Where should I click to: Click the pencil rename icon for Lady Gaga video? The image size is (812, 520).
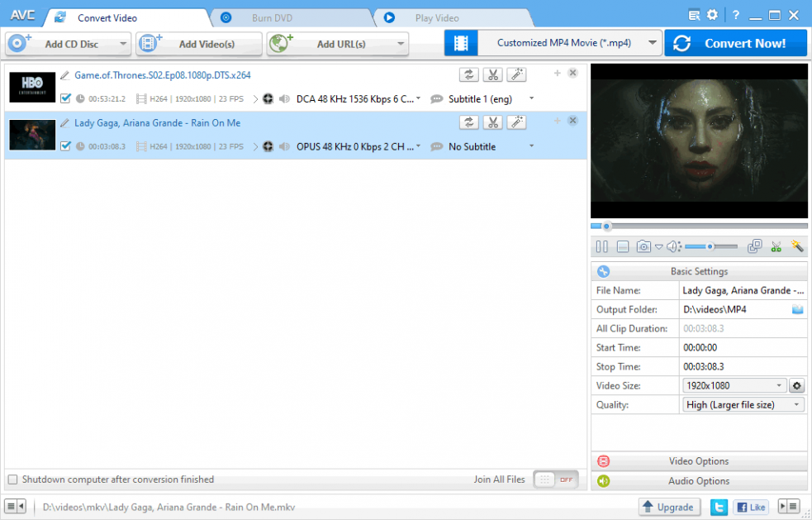pos(64,122)
